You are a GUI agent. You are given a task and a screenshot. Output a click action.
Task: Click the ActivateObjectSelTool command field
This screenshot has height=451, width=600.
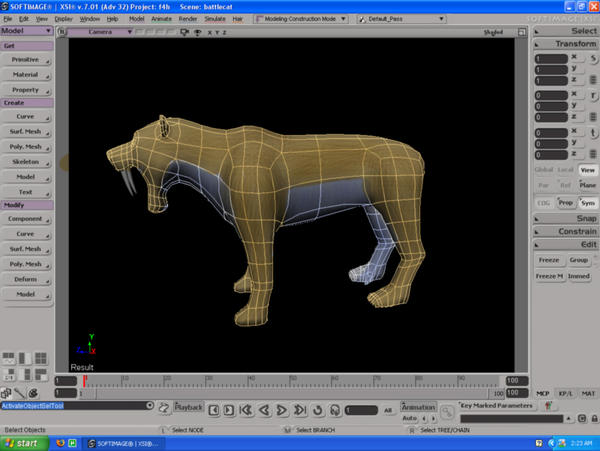click(73, 406)
